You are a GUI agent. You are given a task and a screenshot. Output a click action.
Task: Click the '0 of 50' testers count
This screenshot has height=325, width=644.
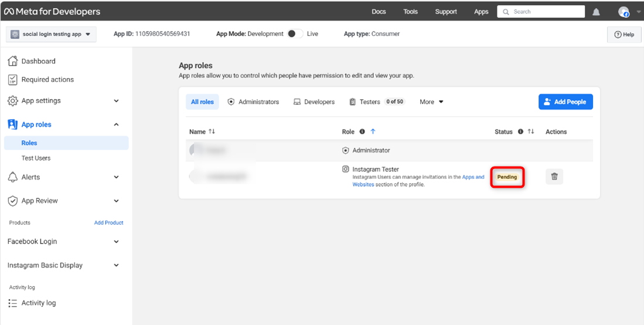tap(395, 101)
